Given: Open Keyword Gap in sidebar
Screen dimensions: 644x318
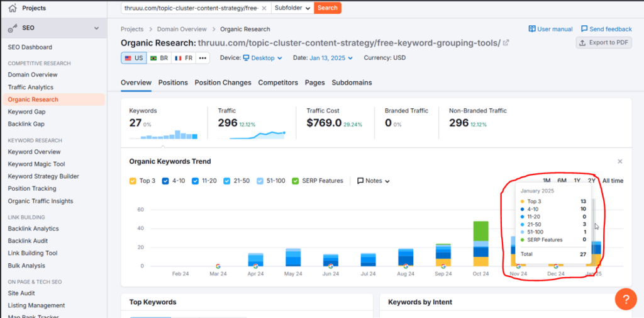Looking at the screenshot, I should pyautogui.click(x=26, y=112).
